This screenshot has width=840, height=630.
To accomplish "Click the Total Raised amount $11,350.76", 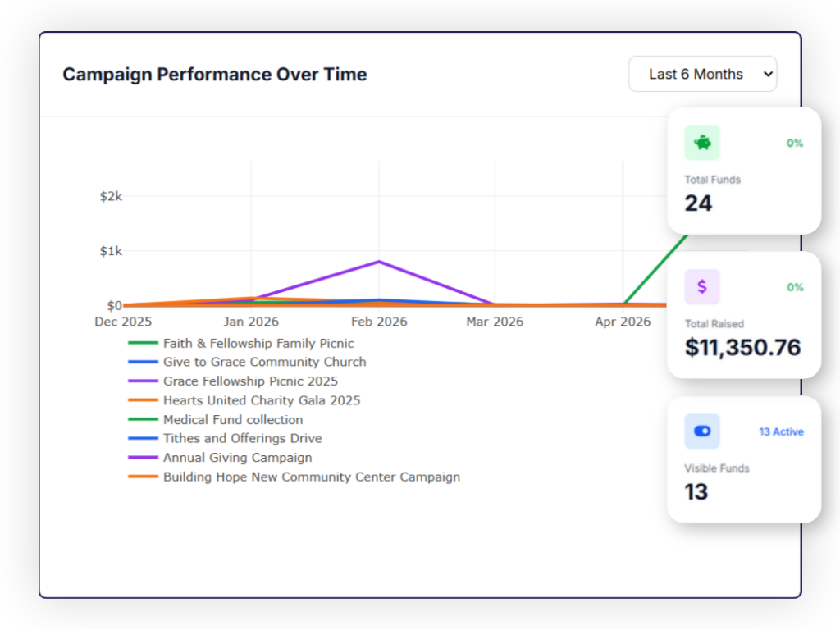I will pyautogui.click(x=743, y=348).
